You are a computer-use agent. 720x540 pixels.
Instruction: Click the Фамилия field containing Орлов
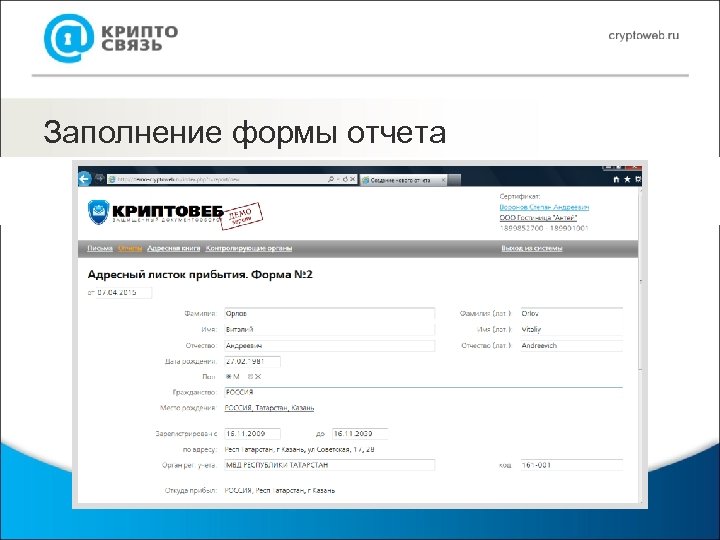tap(329, 314)
